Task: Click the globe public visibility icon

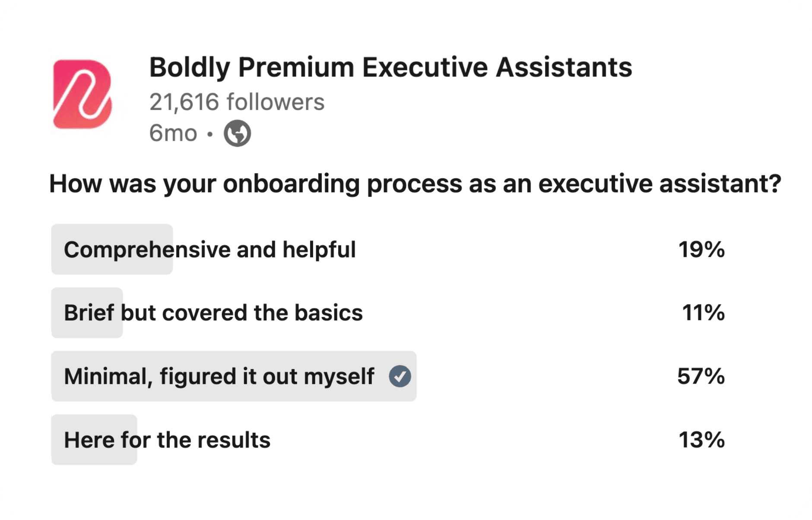Action: point(237,133)
